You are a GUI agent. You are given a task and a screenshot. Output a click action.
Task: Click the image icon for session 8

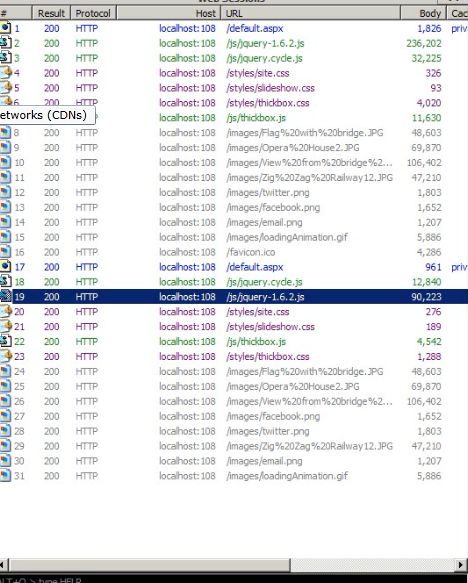5,133
